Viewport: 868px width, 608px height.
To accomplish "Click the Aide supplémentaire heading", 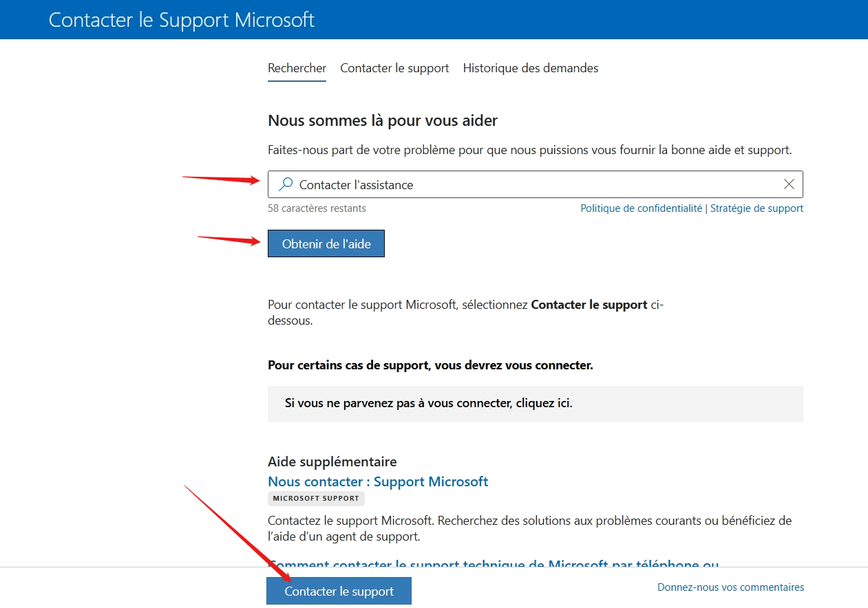I will (x=332, y=462).
